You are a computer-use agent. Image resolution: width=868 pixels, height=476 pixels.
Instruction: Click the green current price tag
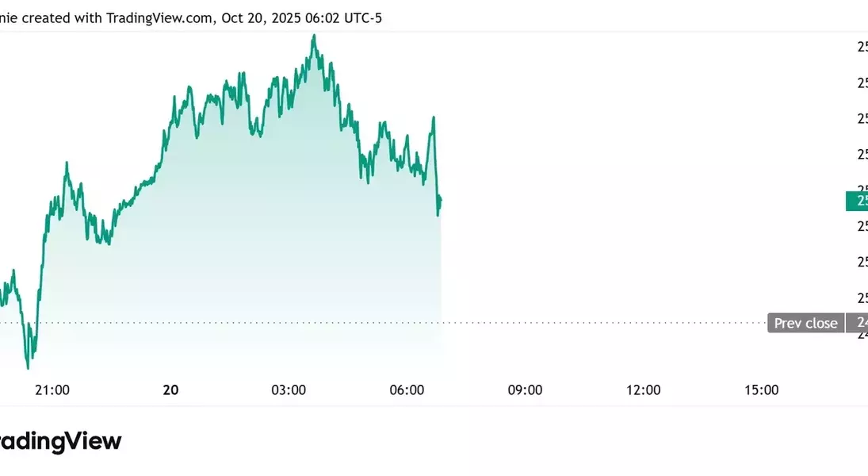pos(857,202)
